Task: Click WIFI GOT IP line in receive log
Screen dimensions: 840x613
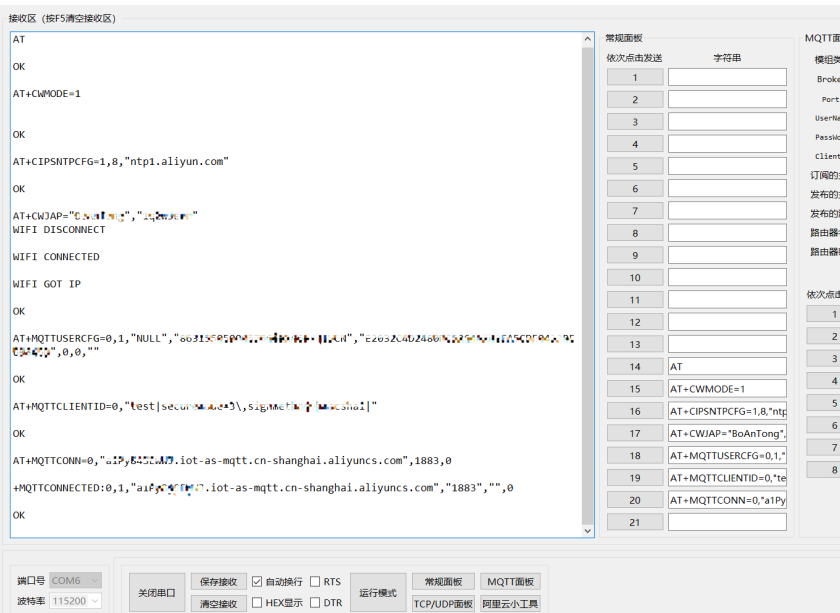Action: click(47, 284)
